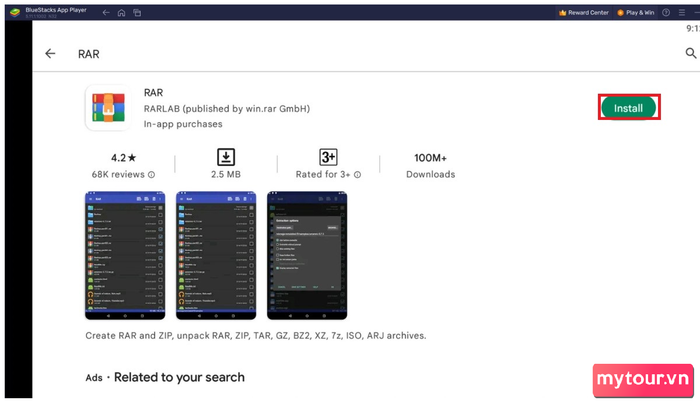Go back from the RAR page

(50, 54)
